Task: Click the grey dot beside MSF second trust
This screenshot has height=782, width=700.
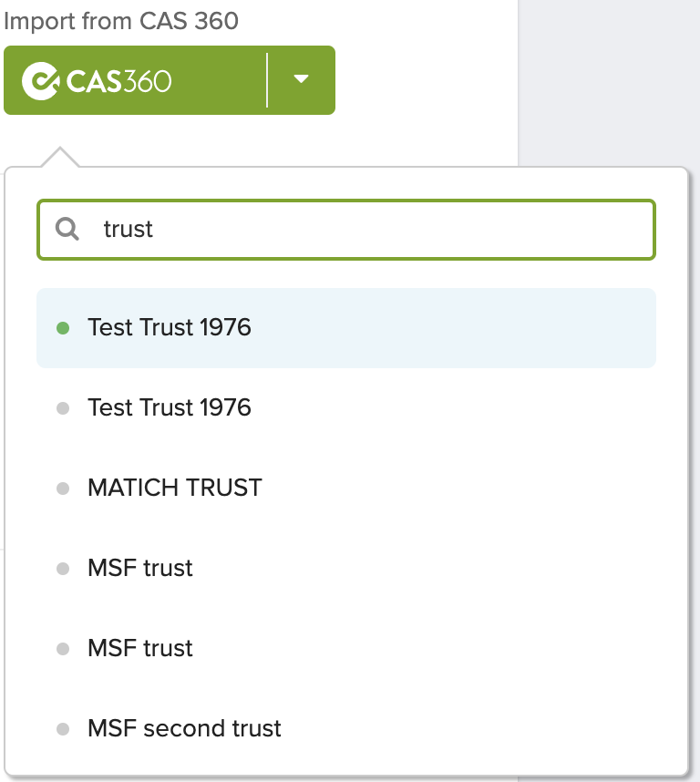Action: pos(63,729)
